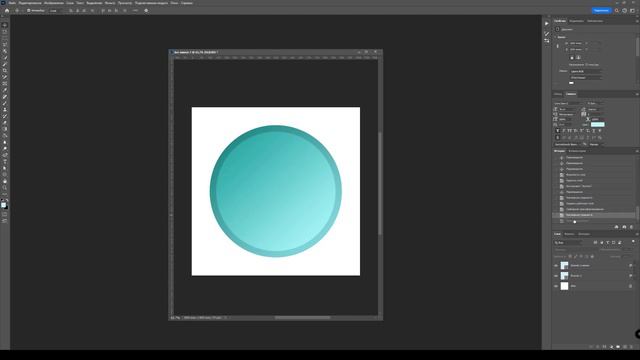Toggle Quick Mask mode icon
640x360 pixels.
tap(5, 214)
